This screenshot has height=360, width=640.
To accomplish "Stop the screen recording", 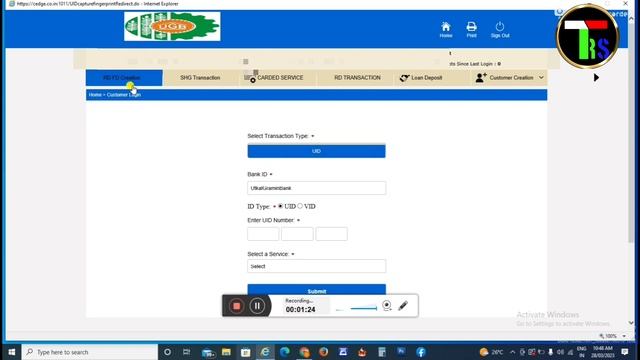I will click(236, 306).
